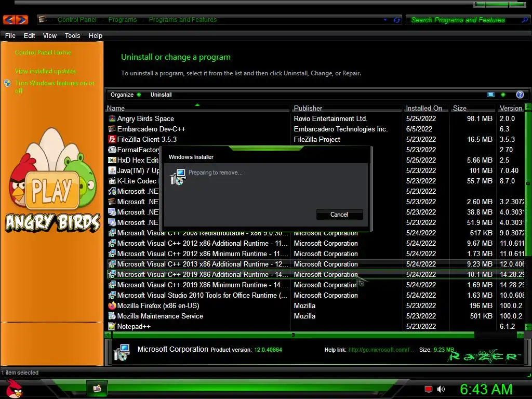Viewport: 532px width, 399px height.
Task: Select Microsoft Visual C++ 2019 X86 Additional Runtime icon
Action: click(x=112, y=274)
